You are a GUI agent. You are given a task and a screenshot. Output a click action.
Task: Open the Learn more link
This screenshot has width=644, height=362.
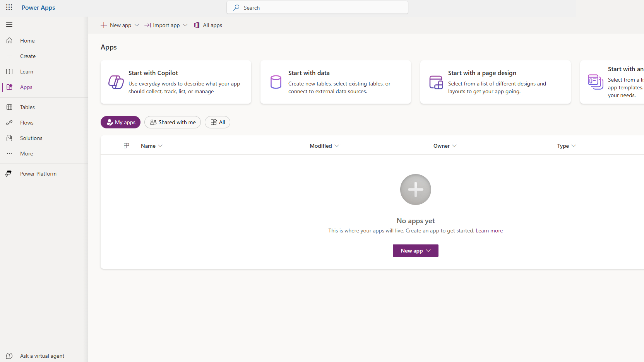(489, 231)
